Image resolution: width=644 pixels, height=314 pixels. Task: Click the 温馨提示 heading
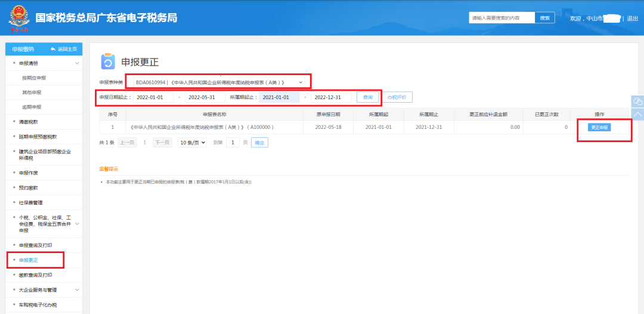tap(109, 169)
